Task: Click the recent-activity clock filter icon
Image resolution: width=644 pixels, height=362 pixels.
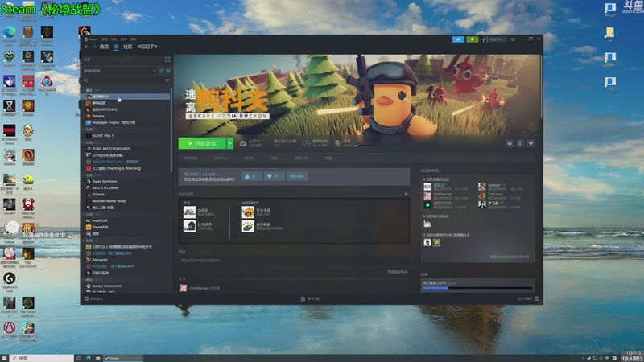Action: click(162, 71)
